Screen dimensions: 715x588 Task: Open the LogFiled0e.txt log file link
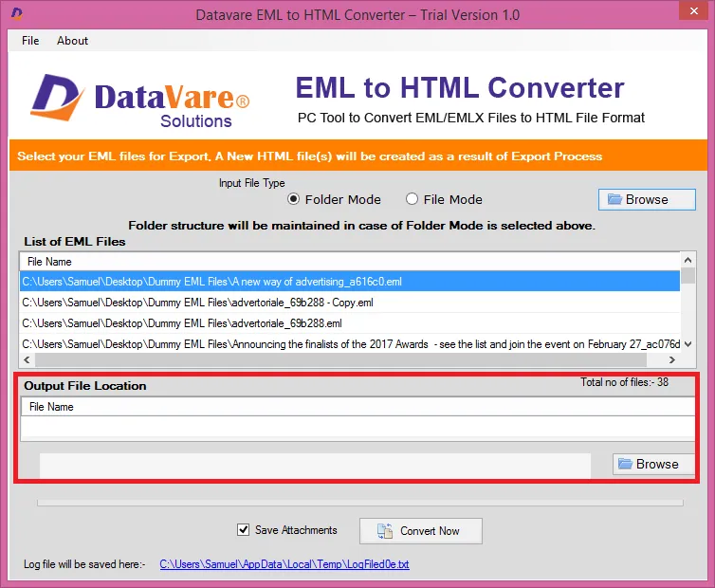284,564
